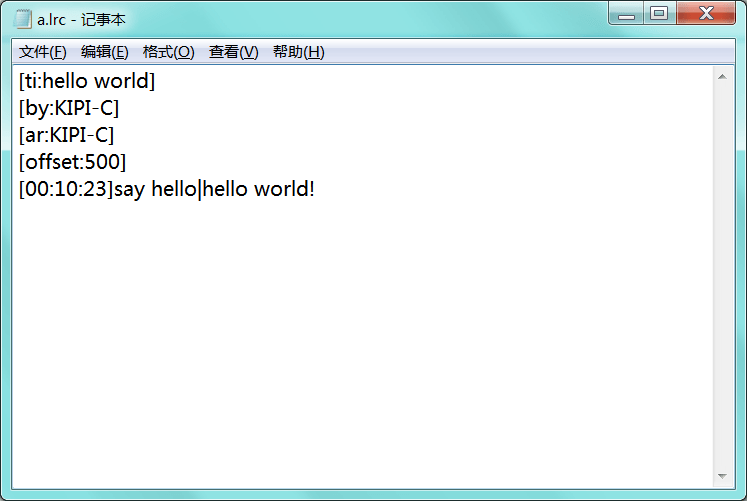Click the scrollbar up arrow
The image size is (747, 501).
[723, 76]
